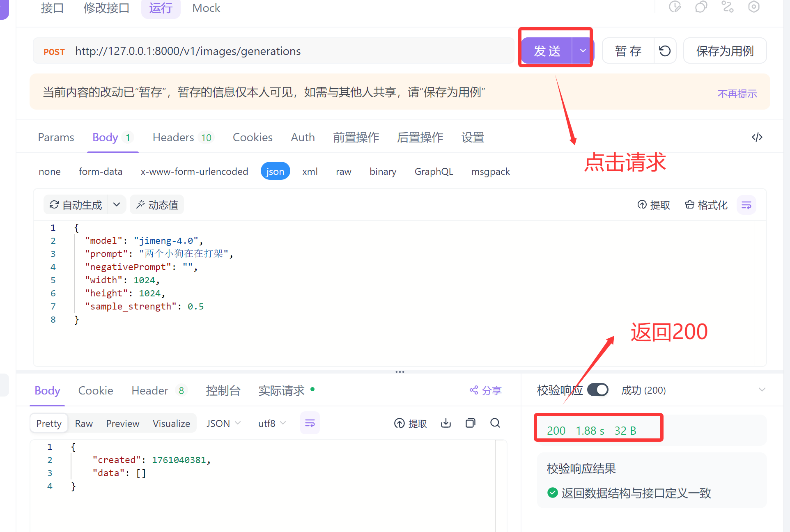Toggle the 校验响应 switch
This screenshot has height=532, width=790.
pos(597,390)
